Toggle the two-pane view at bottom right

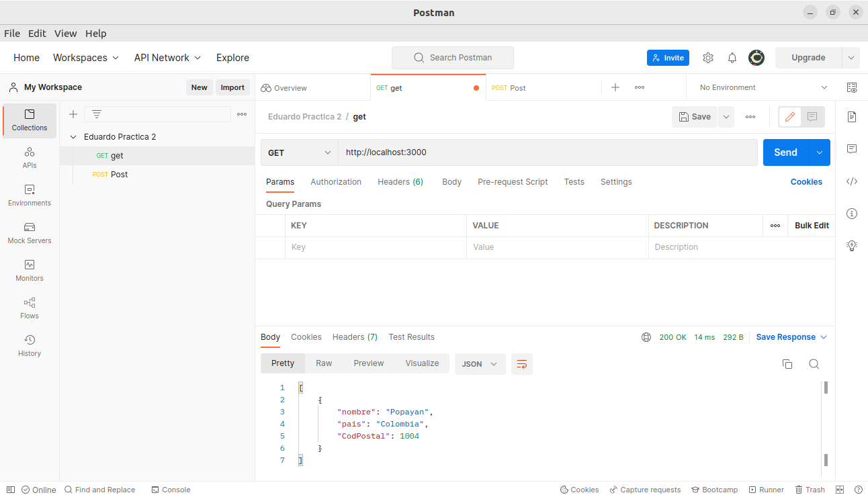pos(839,489)
